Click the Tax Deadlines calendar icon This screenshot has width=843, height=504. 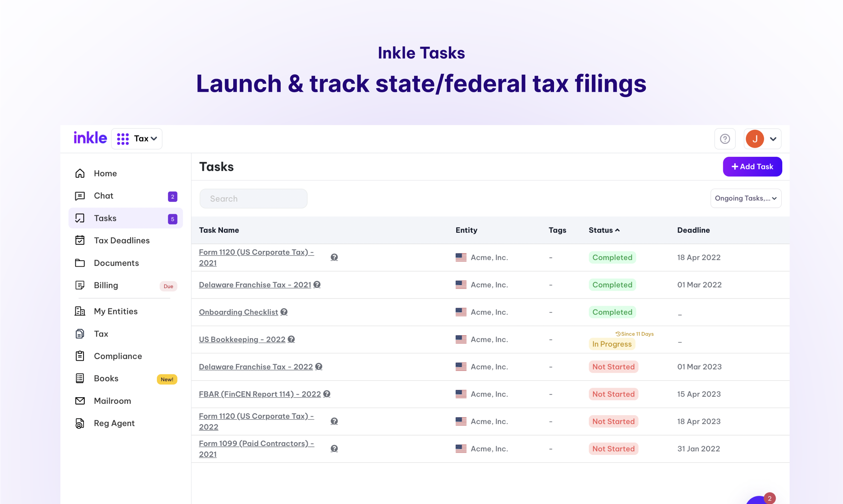pos(80,240)
